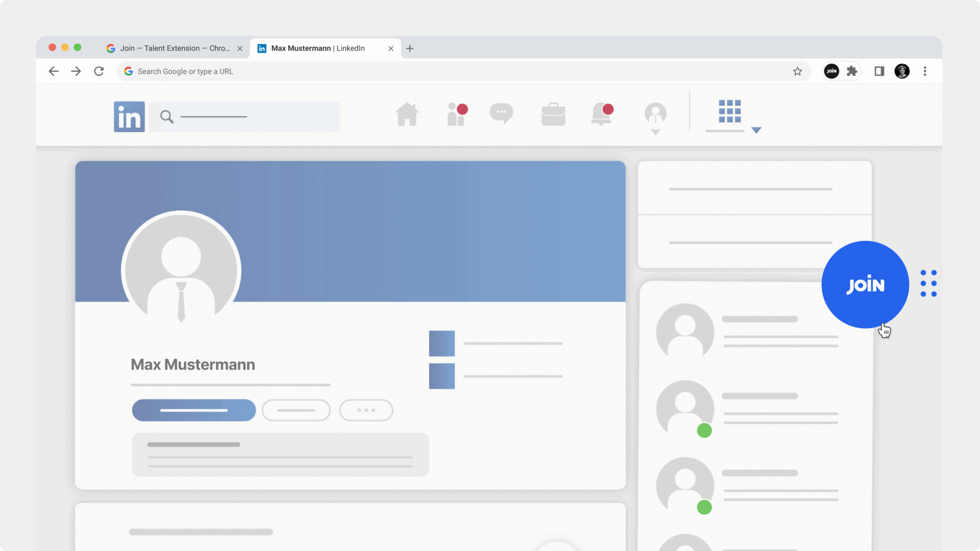This screenshot has width=980, height=551.
Task: Bookmark page with the star icon
Action: [x=797, y=71]
